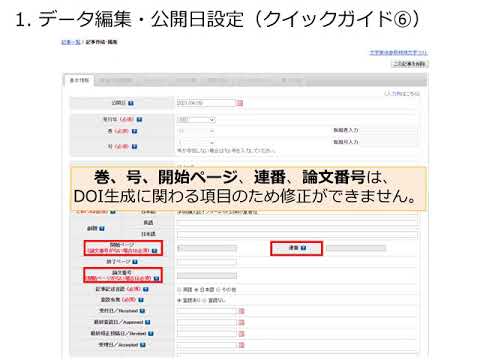Image resolution: width=480 pixels, height=360 pixels.
Task: Click help icon next to 巻 label
Action: [x=134, y=131]
